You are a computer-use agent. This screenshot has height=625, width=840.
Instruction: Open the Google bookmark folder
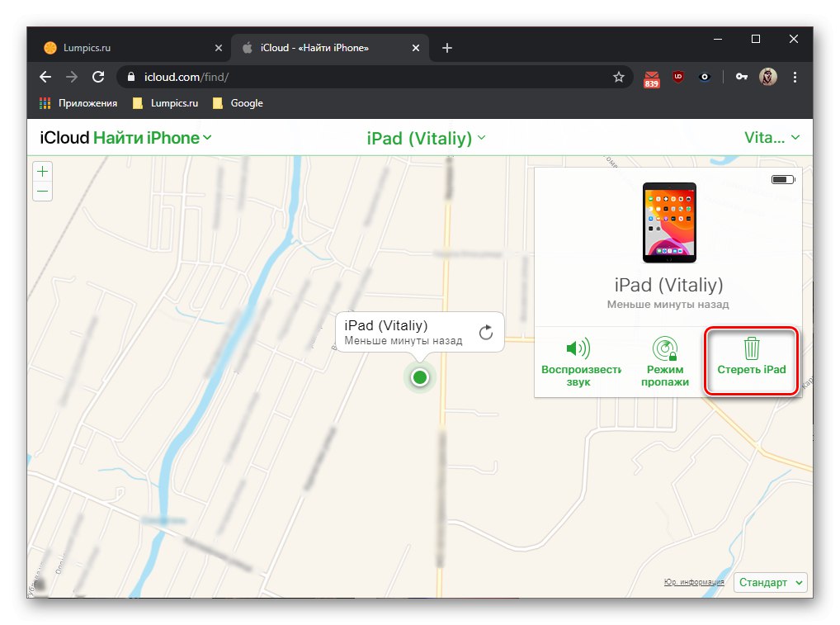point(238,103)
